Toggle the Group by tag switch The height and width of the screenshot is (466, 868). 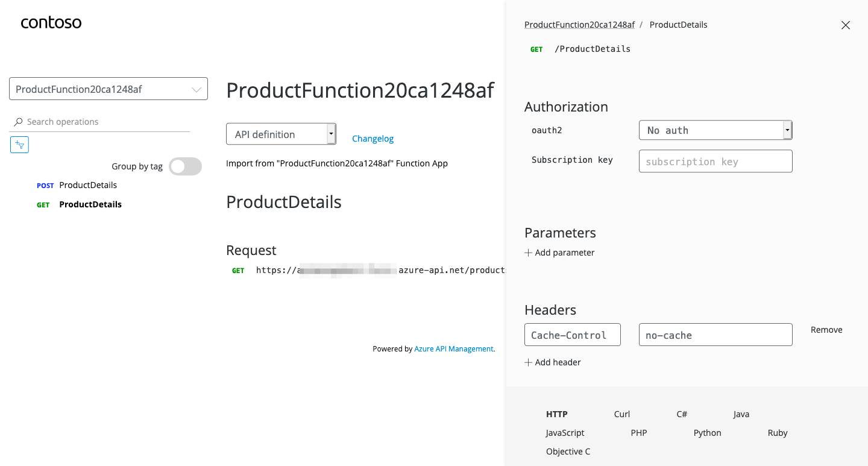coord(185,166)
